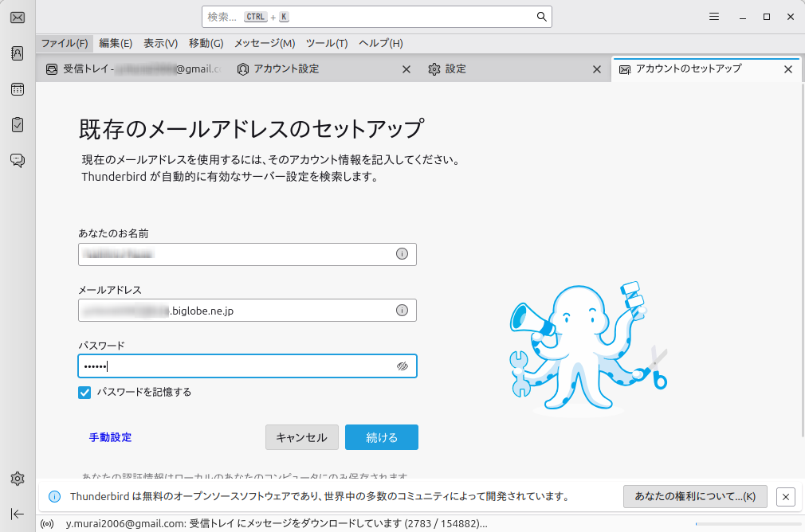The width and height of the screenshot is (805, 532).
Task: Click the info icon in name field
Action: [x=402, y=254]
